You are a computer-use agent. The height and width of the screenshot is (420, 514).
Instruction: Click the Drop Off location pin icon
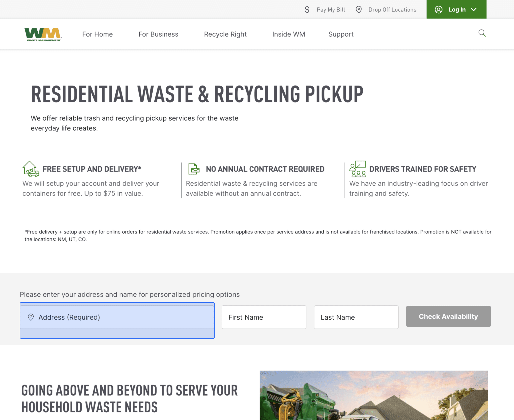[358, 10]
